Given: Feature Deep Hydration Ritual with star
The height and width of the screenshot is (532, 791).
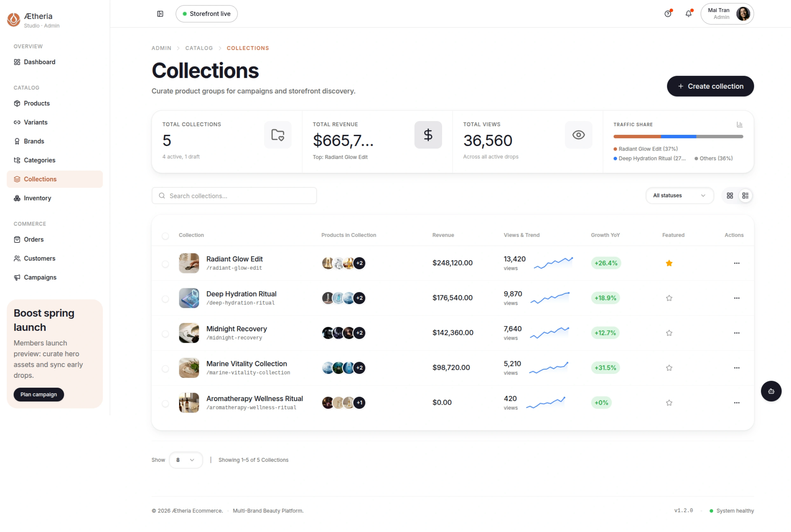Looking at the screenshot, I should coord(669,298).
